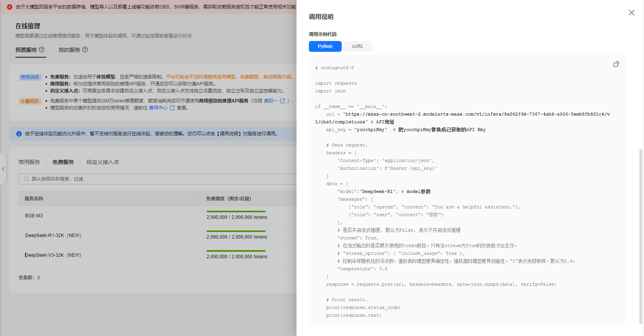644x336 pixels.
Task: Switch to the Python code tab
Action: tap(325, 46)
